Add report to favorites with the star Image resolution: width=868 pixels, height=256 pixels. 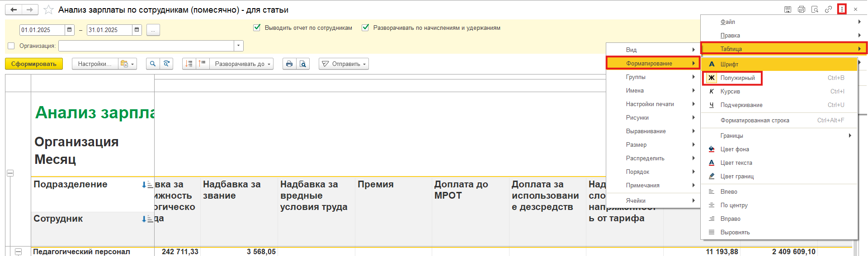point(49,9)
